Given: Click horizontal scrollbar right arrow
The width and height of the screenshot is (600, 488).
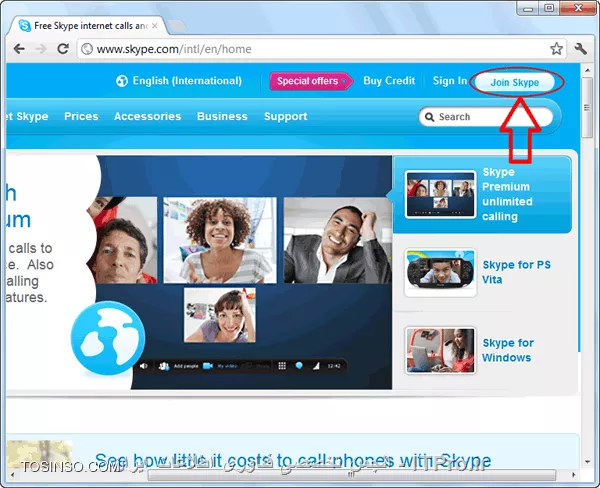Looking at the screenshot, I should point(573,475).
